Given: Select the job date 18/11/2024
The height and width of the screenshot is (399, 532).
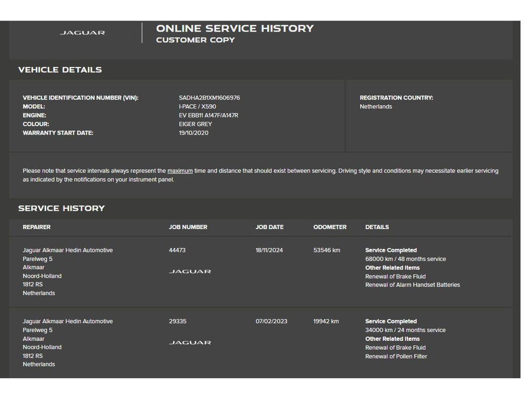Looking at the screenshot, I should [x=269, y=250].
